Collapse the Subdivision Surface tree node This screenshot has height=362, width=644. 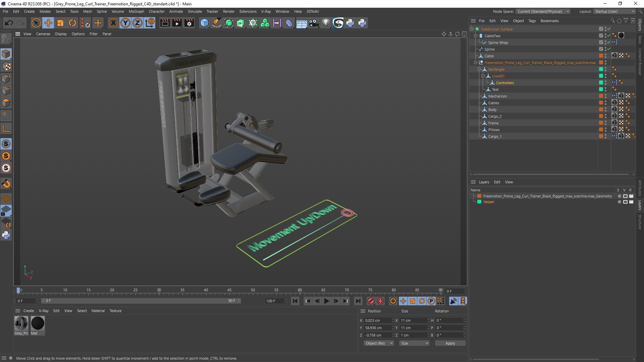click(x=472, y=29)
